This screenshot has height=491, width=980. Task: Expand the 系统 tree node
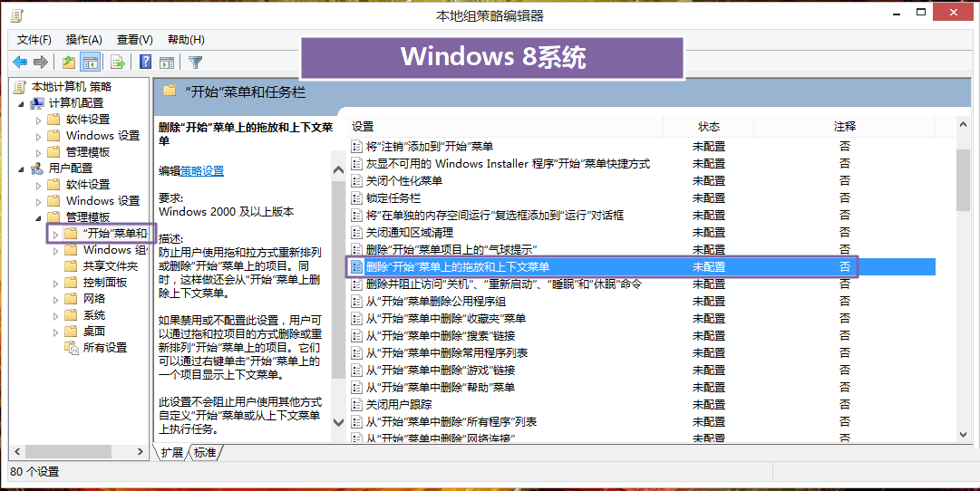[55, 315]
